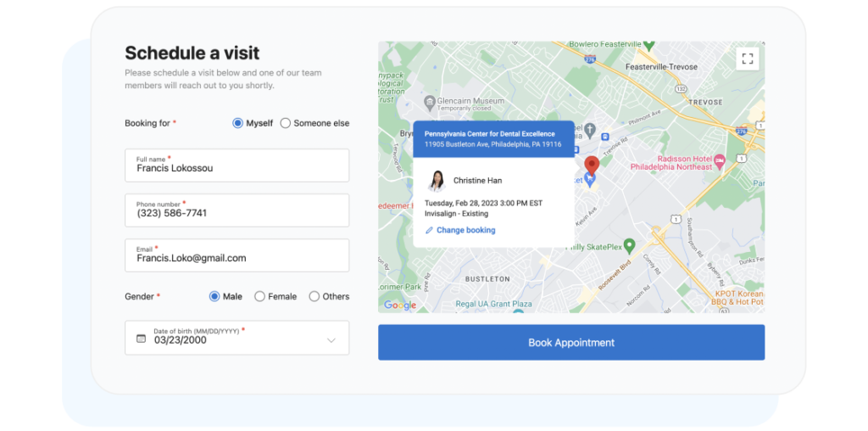Click Christine Han's profile photo
Screen dimensions: 868x431
[x=437, y=181]
